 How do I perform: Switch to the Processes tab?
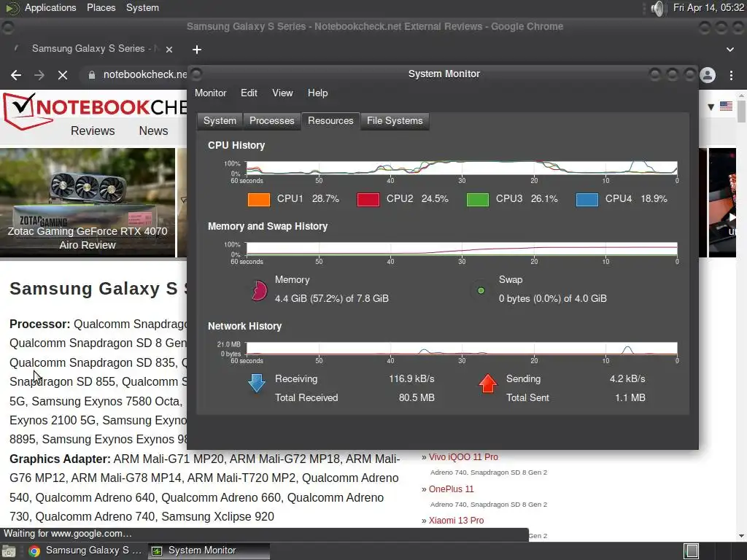272,121
